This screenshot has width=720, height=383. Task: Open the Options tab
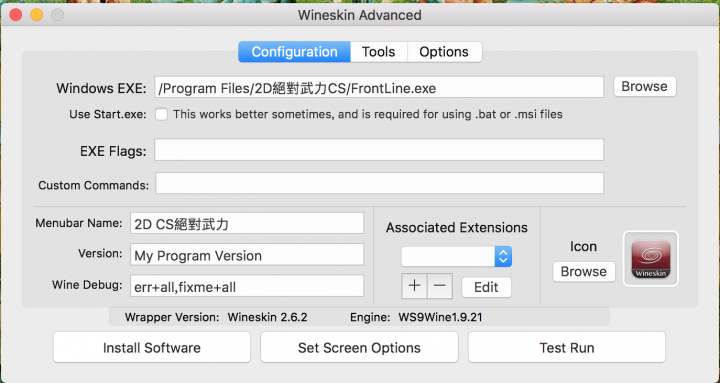444,51
